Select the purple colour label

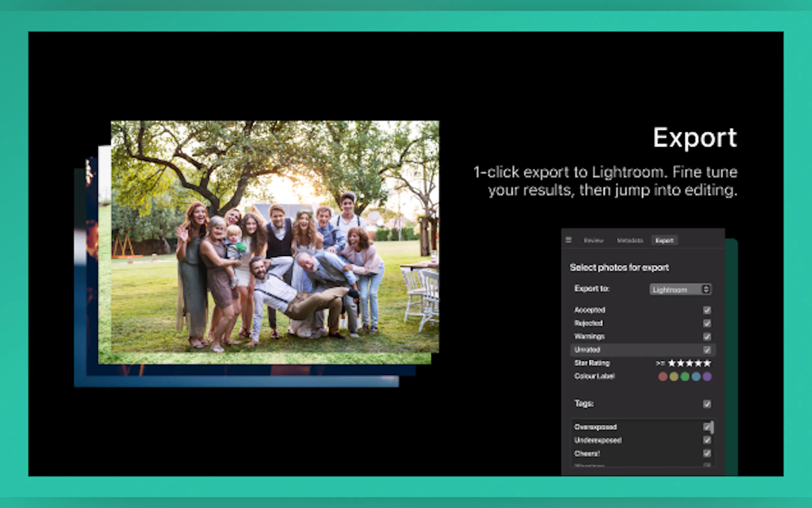tap(707, 376)
